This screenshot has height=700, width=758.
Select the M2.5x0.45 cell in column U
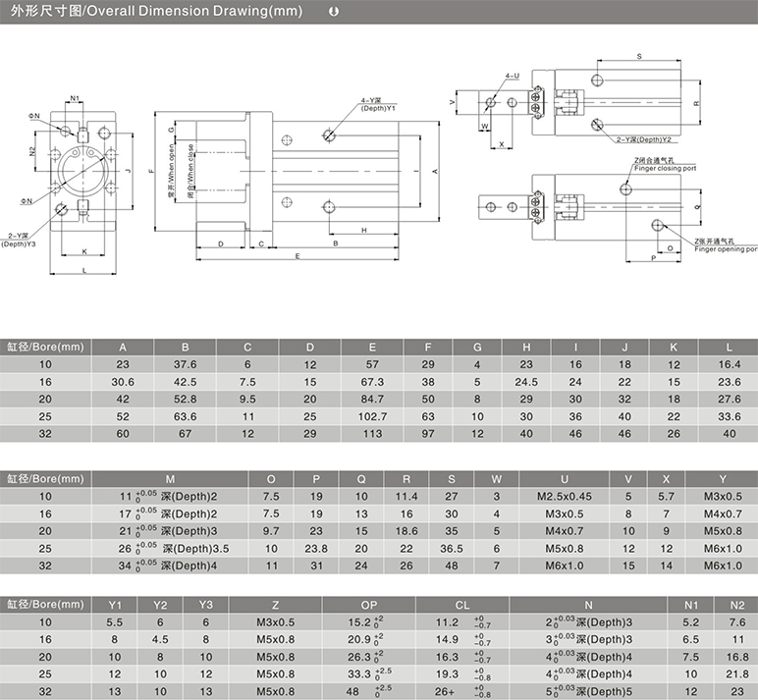[x=565, y=497]
